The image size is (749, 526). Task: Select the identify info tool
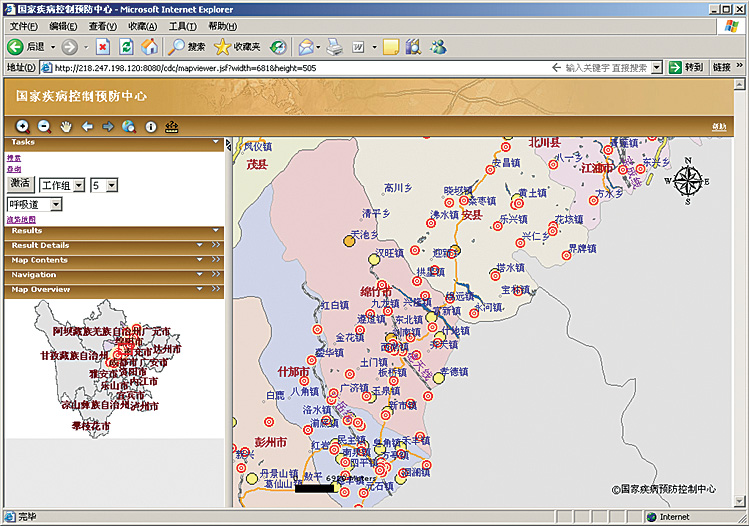click(x=151, y=127)
